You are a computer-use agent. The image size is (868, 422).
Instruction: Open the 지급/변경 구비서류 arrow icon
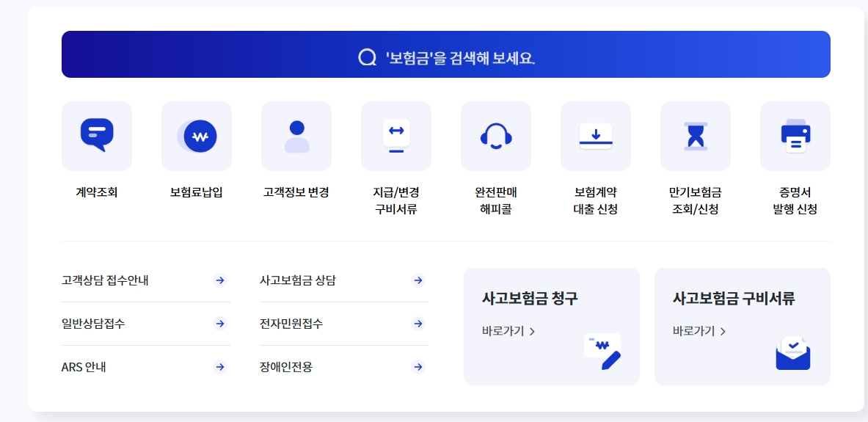tap(396, 136)
